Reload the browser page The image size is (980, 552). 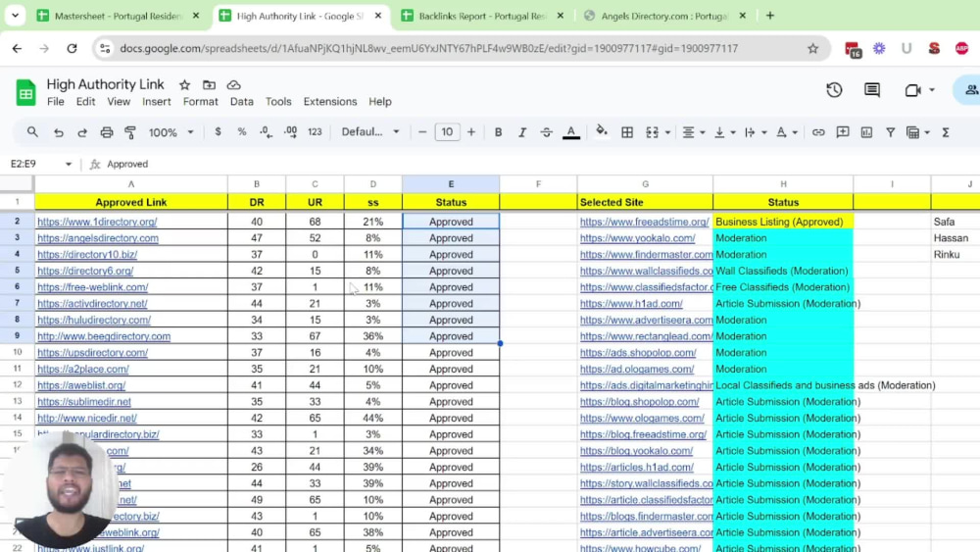coord(72,48)
